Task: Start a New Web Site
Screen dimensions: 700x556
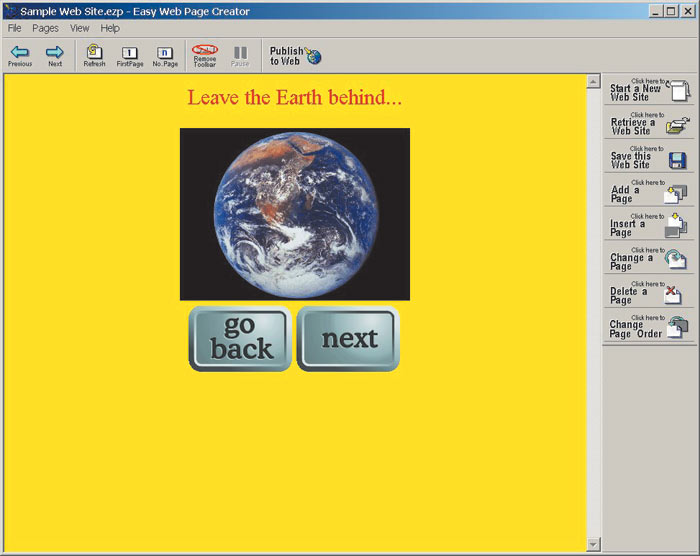Action: 648,91
